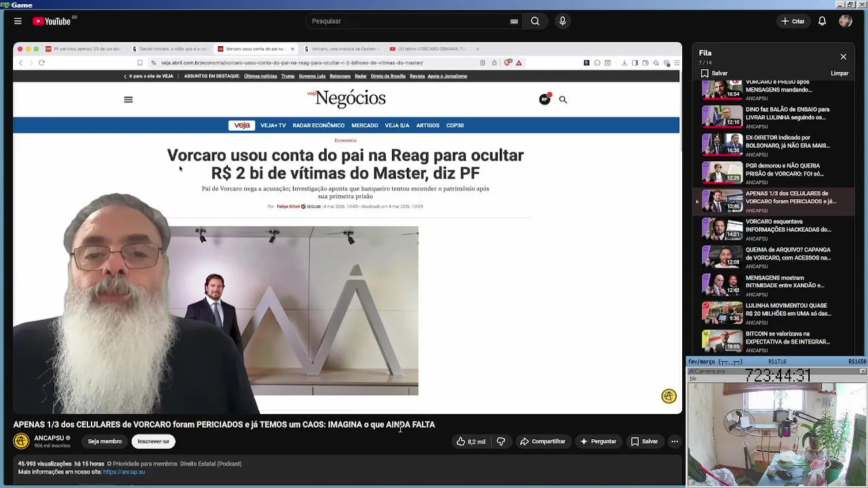Click the RP profile badge in video

545,99
